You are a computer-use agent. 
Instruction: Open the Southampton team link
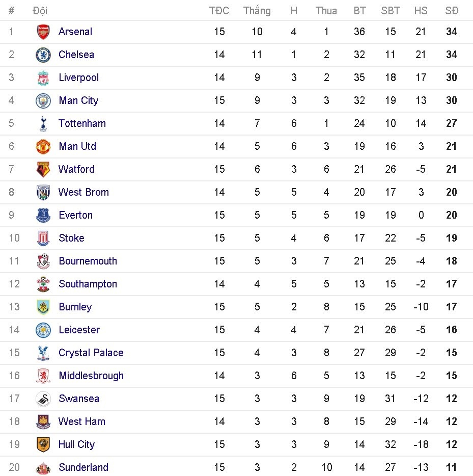click(x=88, y=284)
